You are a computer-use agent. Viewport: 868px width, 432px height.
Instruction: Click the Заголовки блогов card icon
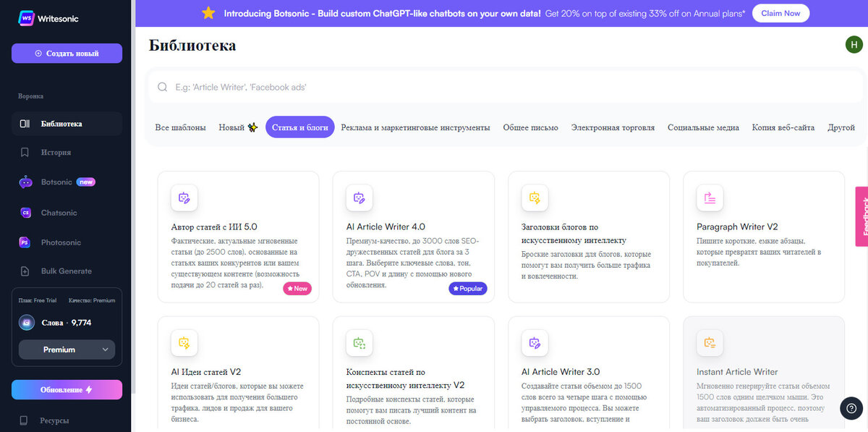(535, 198)
